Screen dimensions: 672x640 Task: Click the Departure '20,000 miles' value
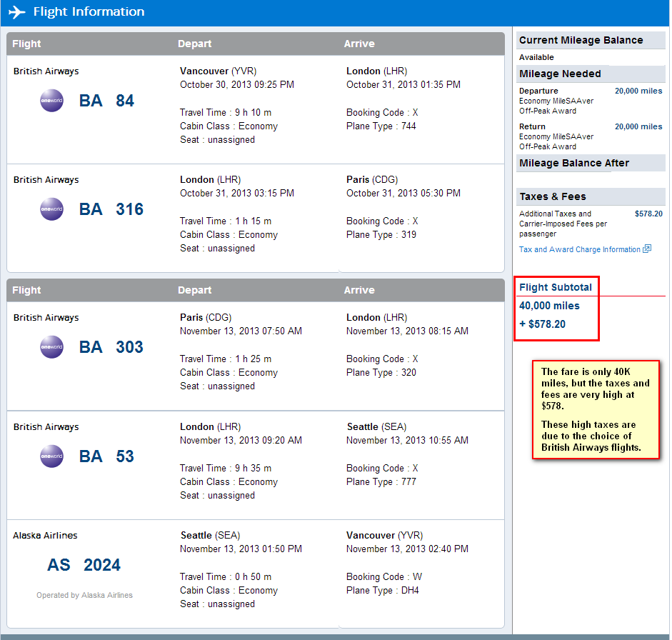[x=638, y=91]
